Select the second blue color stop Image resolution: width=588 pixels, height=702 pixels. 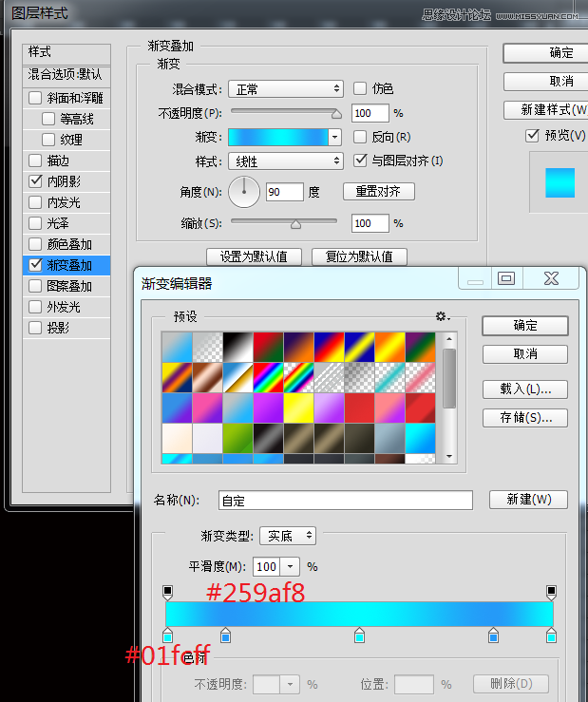[x=226, y=636]
